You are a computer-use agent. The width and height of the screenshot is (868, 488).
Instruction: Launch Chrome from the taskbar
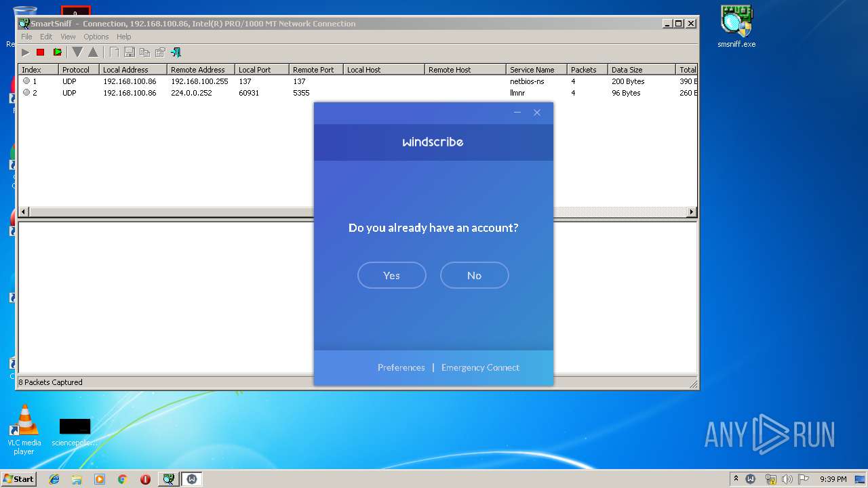122,479
